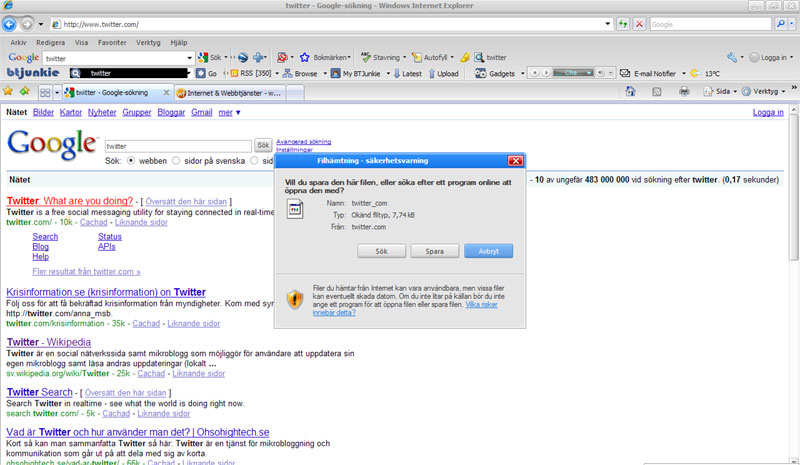Click the 13°C weather icon
This screenshot has height=465, width=800.
click(695, 74)
